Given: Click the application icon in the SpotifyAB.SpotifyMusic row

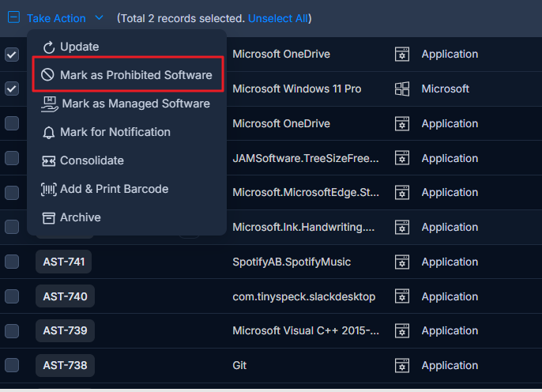Looking at the screenshot, I should click(x=402, y=262).
